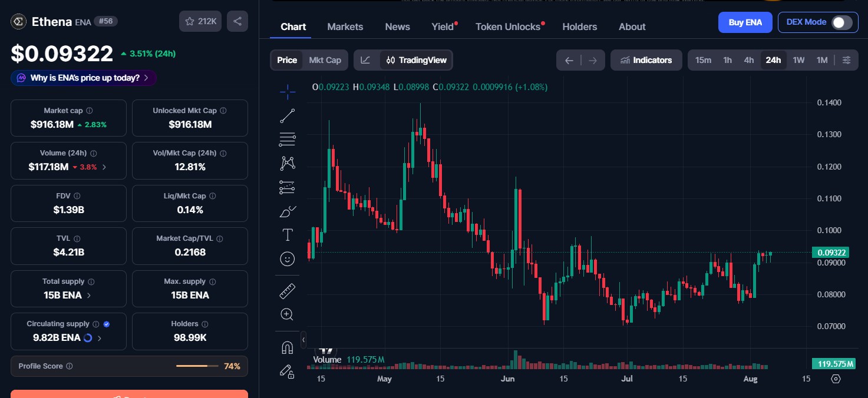The image size is (868, 398).
Task: Collapse the drawing toolbar side arrow
Action: coord(303,340)
